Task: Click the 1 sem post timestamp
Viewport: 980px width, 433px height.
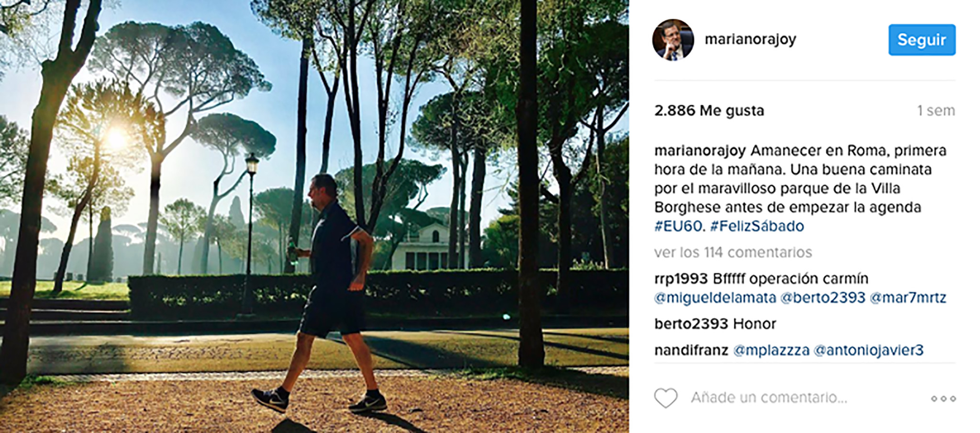Action: tap(936, 111)
